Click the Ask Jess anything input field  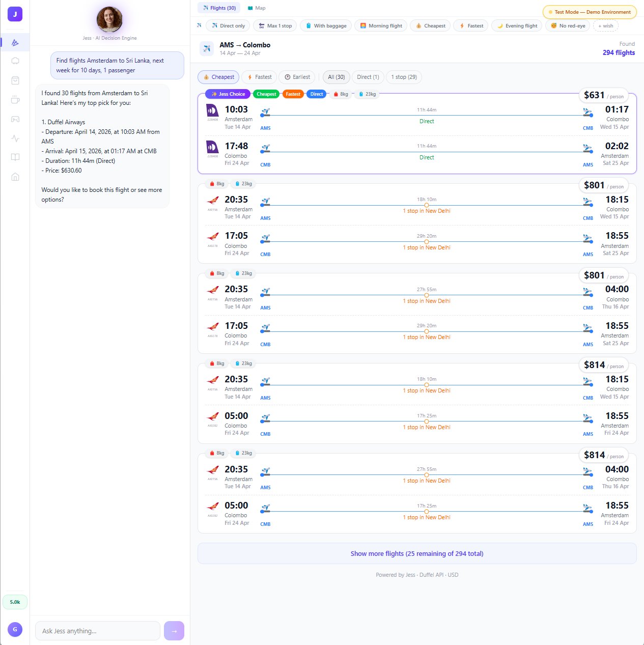(97, 631)
